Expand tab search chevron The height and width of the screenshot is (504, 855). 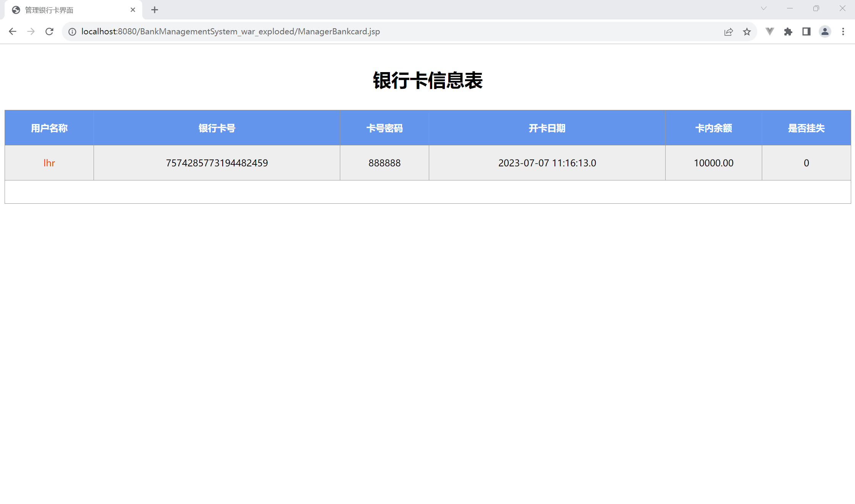click(764, 8)
